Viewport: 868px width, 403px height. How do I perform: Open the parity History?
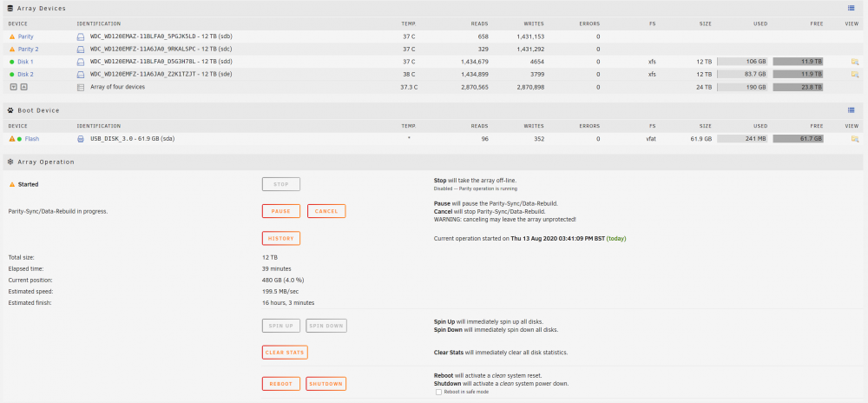(281, 239)
